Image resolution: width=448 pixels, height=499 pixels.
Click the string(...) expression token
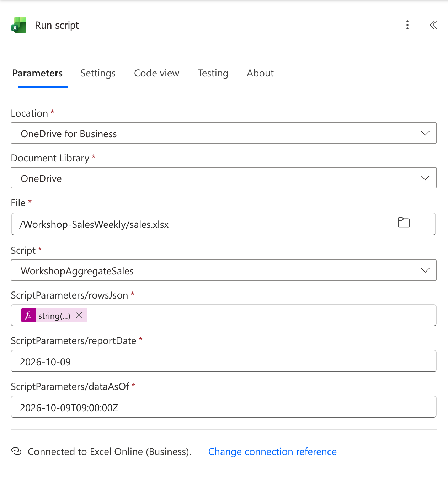point(54,316)
